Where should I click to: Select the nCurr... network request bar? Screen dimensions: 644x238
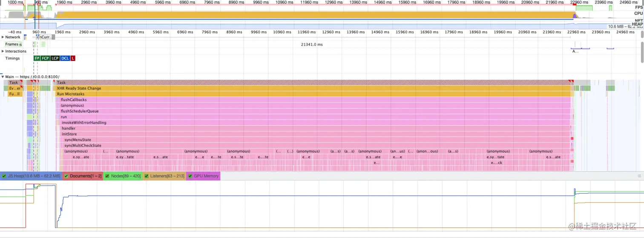46,37
